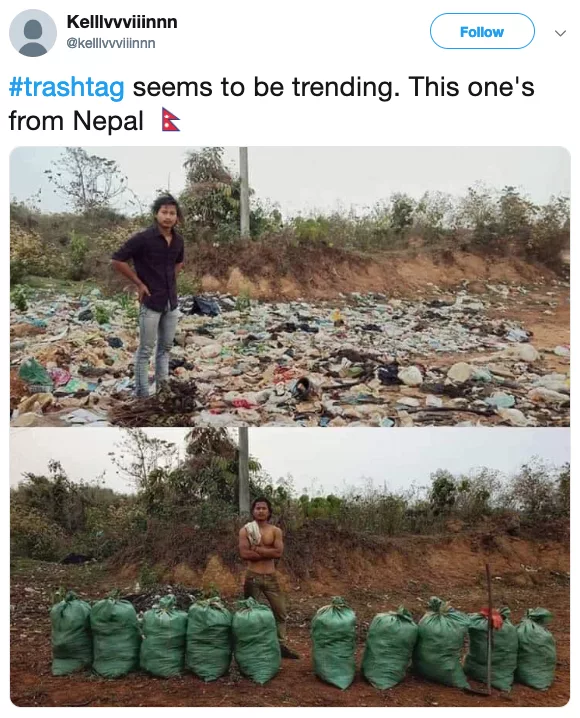
Task: Open the top photo of littered ground
Action: point(290,287)
